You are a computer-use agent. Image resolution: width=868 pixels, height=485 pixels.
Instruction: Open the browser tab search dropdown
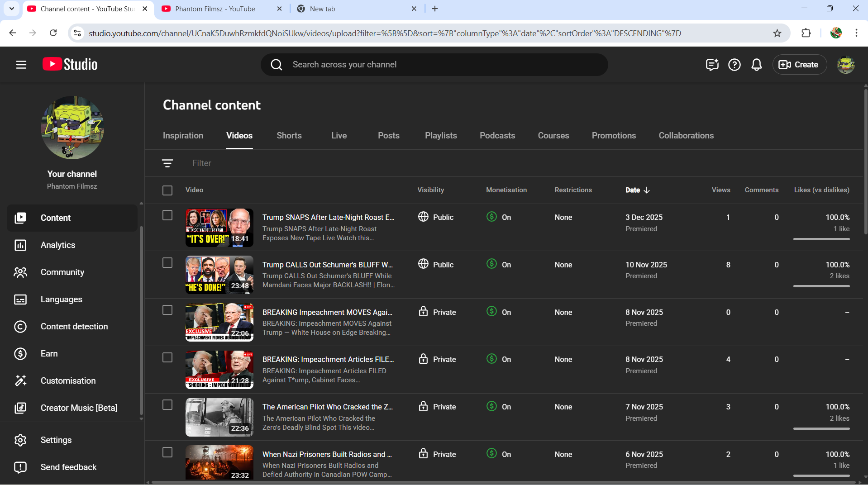tap(12, 9)
